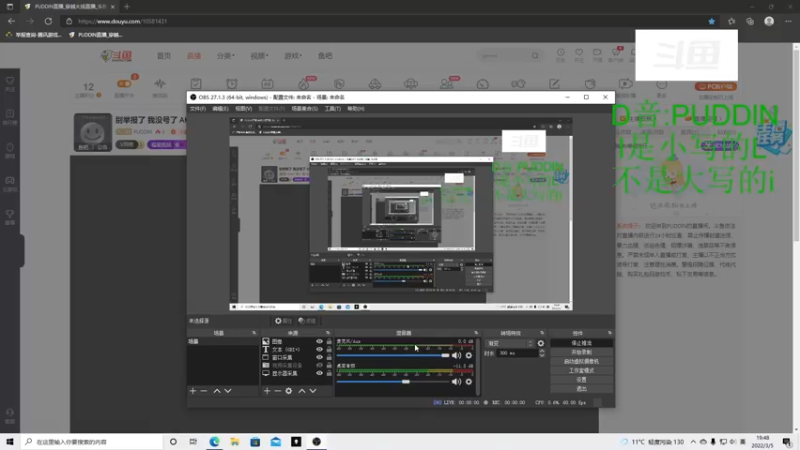Lock the 图像 source

(329, 341)
